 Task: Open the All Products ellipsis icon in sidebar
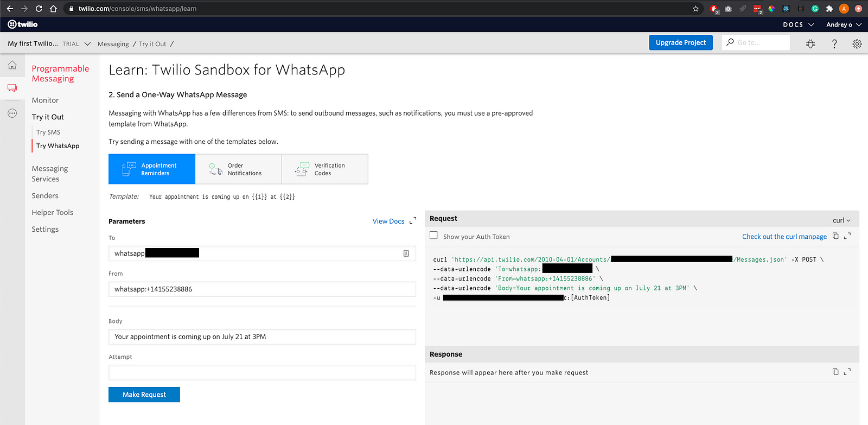(x=12, y=113)
